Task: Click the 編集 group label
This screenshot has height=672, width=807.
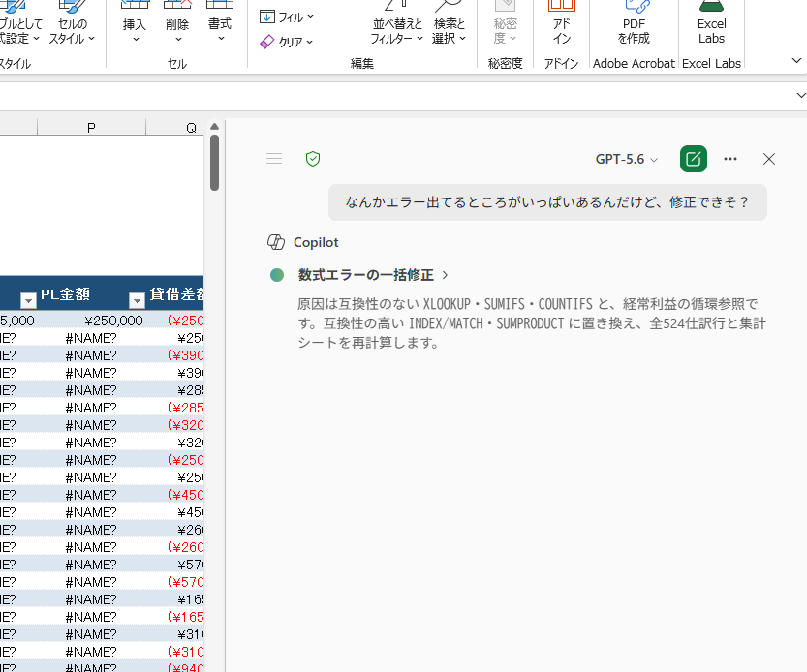Action: [x=361, y=63]
